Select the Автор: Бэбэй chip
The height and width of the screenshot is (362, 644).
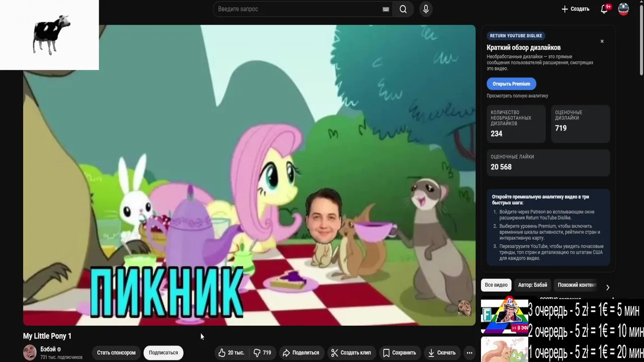point(532,285)
